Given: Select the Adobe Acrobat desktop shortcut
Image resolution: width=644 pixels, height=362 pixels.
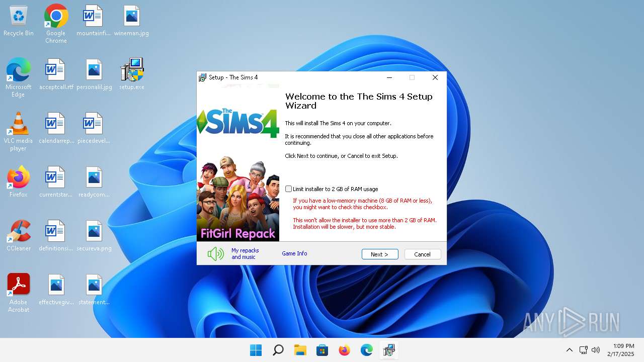Looking at the screenshot, I should 19,293.
